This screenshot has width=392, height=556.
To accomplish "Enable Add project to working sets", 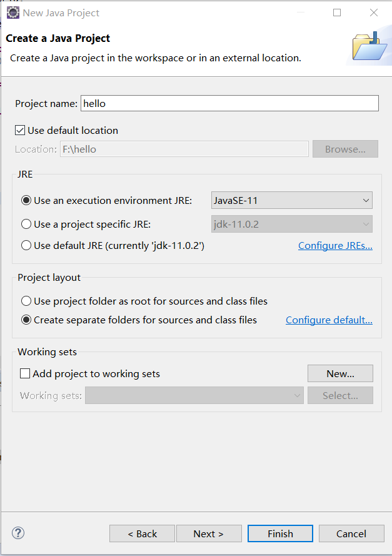I will click(25, 374).
